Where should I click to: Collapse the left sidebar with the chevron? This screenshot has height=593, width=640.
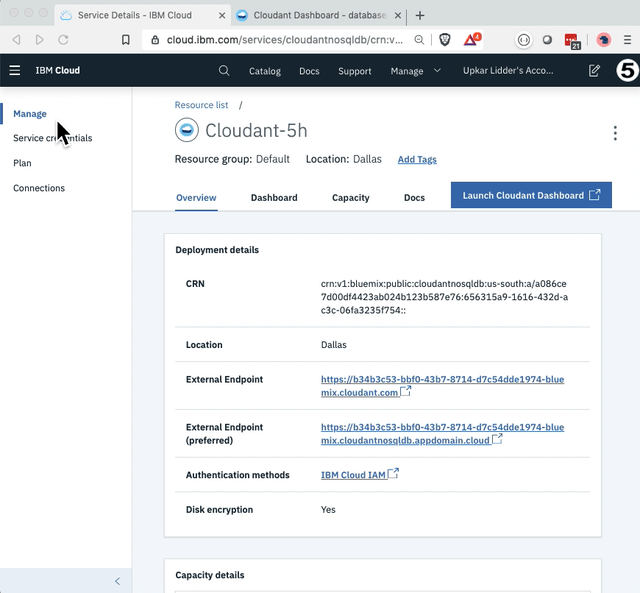coord(118,581)
